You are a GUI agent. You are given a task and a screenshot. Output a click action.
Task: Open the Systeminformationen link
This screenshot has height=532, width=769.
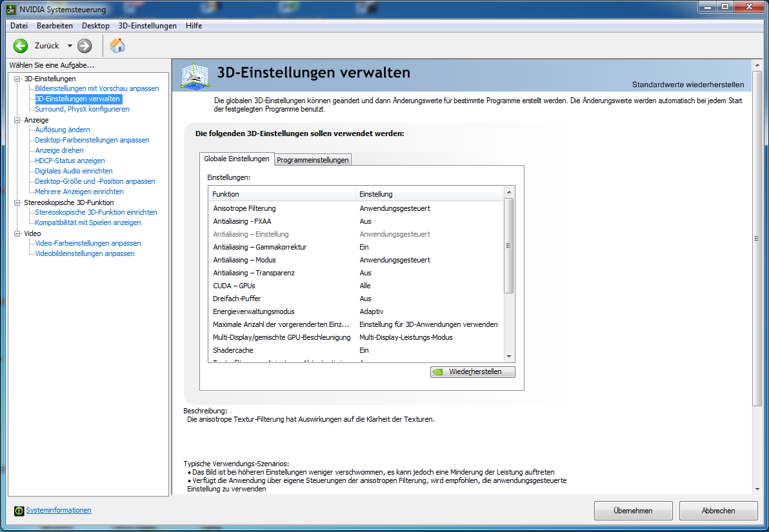58,511
